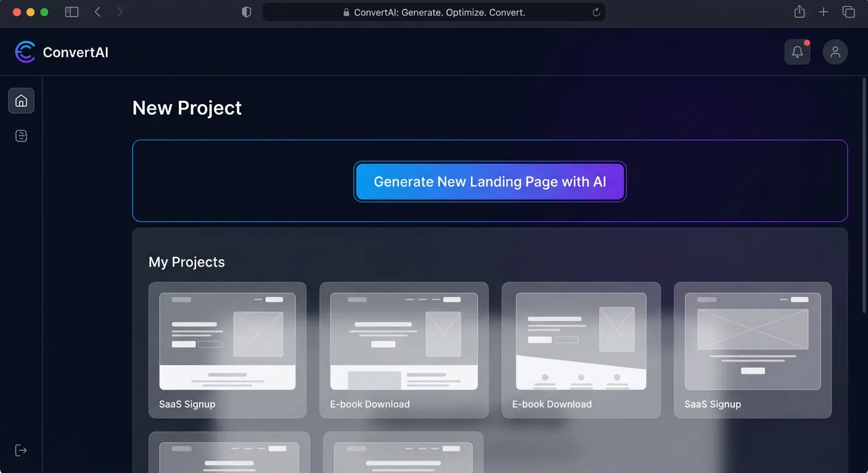
Task: Click Generate New Landing Page with AI
Action: pos(490,182)
